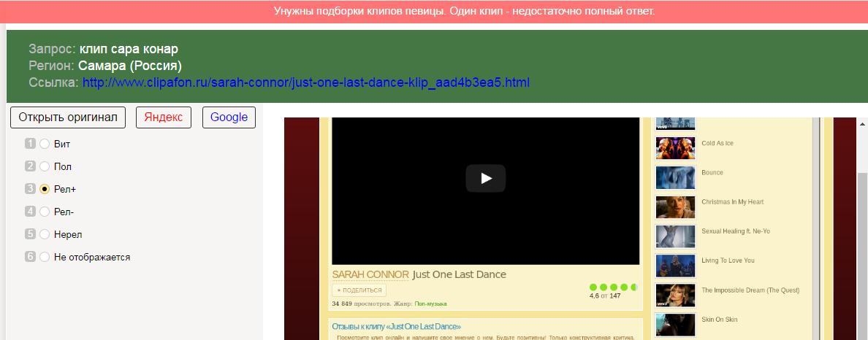Open the Living To Love You thumbnail
Viewport: 868px width, 340px height.
point(675,266)
